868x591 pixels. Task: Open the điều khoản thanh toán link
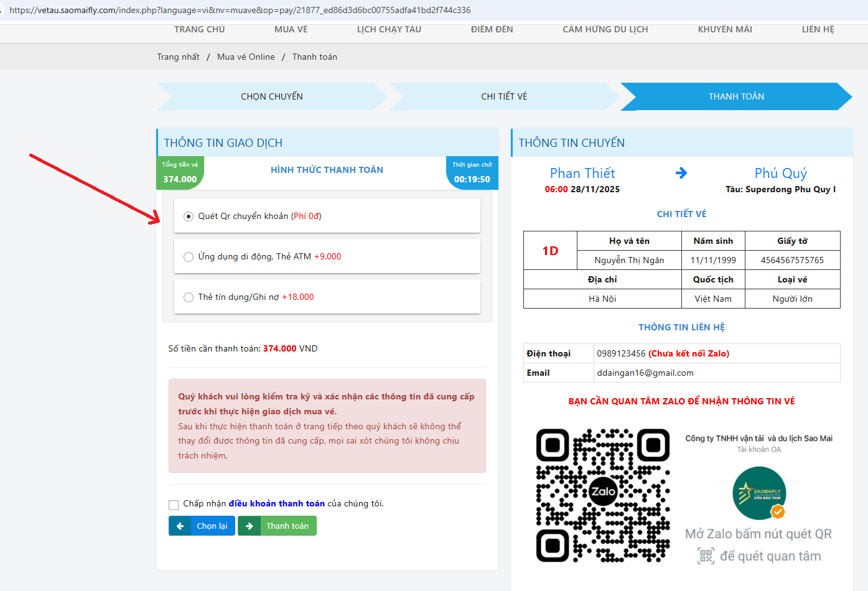(x=276, y=504)
